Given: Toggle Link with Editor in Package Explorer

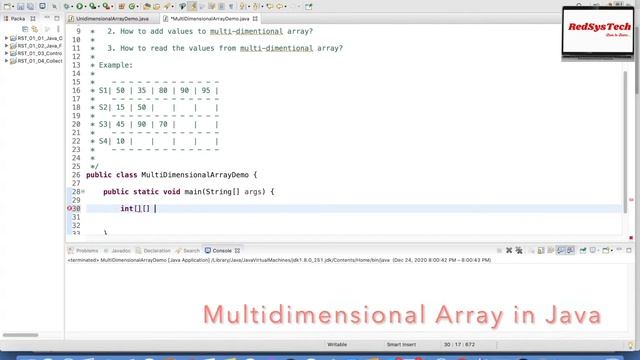Looking at the screenshot, I should point(35,29).
